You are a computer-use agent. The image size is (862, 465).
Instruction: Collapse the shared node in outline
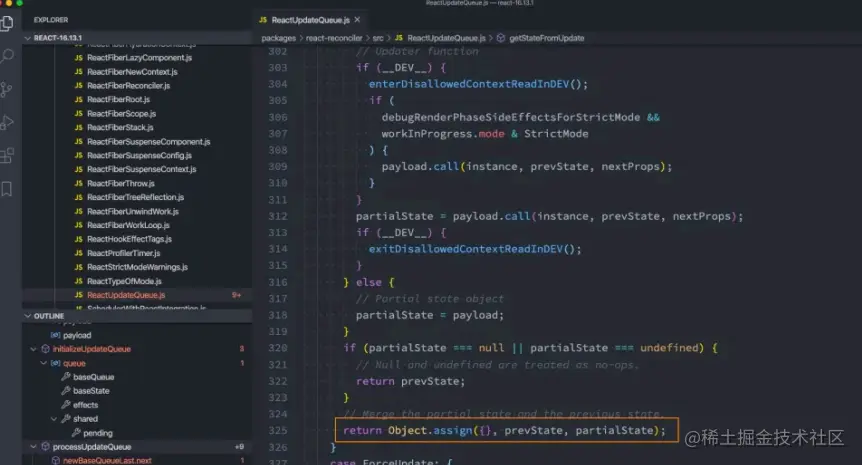pyautogui.click(x=54, y=419)
